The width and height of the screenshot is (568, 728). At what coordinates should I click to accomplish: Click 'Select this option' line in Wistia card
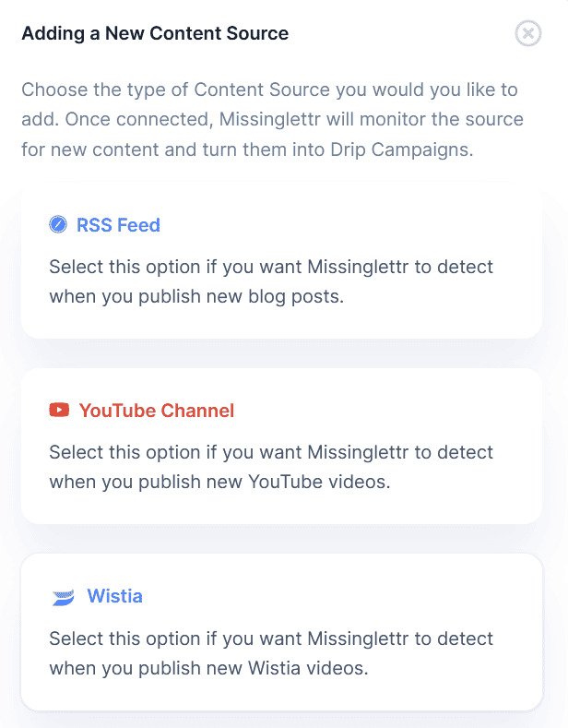pyautogui.click(x=271, y=638)
